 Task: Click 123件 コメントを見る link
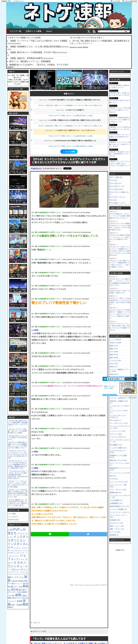pos(39,632)
